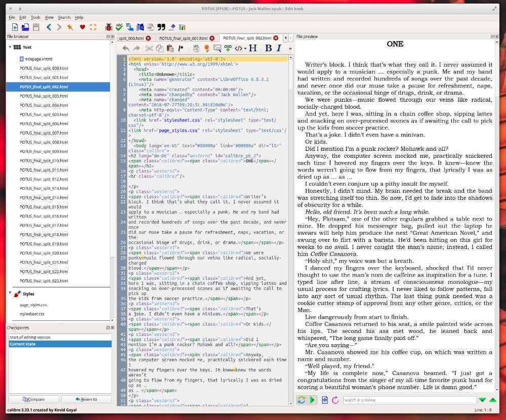
Task: Click the purple reload preview icon
Action: [x=335, y=400]
